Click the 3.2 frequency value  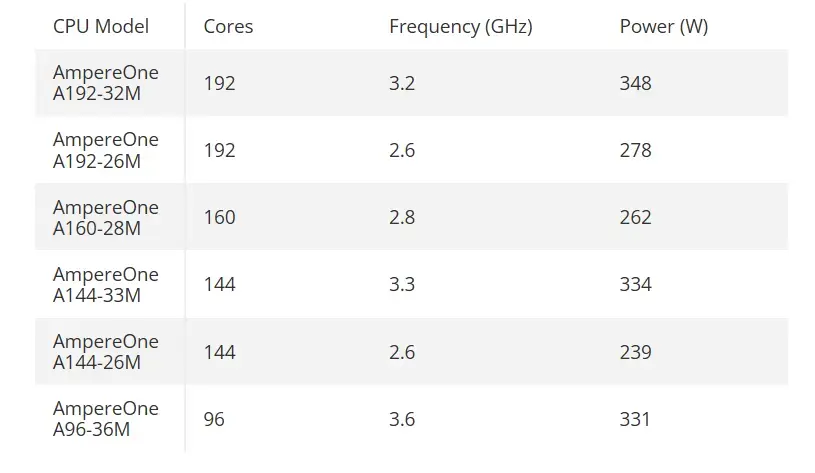coord(402,83)
